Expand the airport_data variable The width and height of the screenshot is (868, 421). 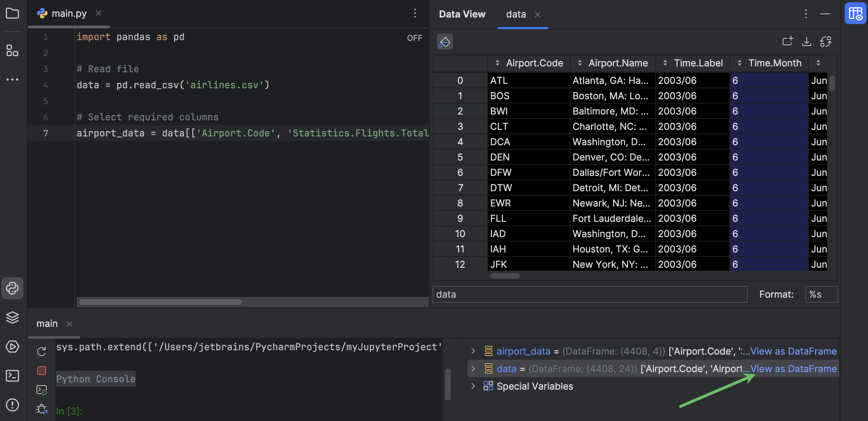coord(473,351)
